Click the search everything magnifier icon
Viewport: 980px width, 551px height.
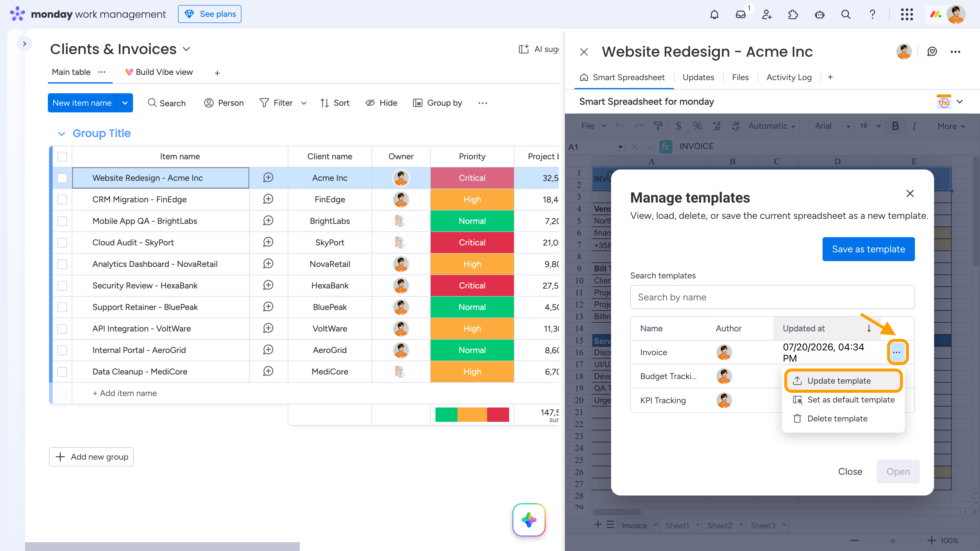point(846,14)
